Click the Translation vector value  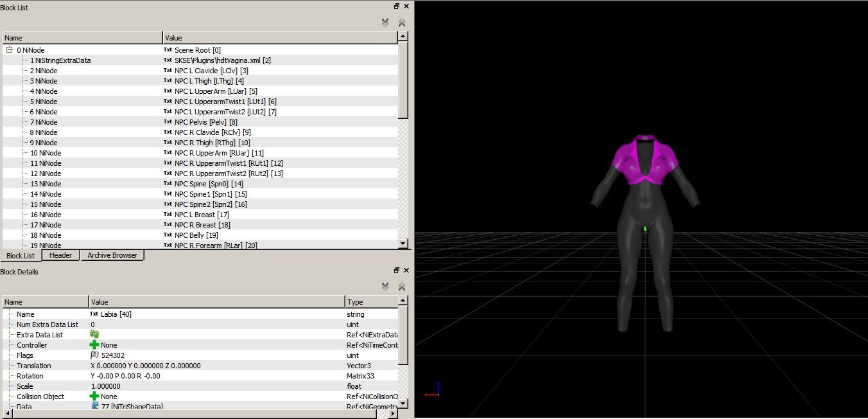point(146,366)
